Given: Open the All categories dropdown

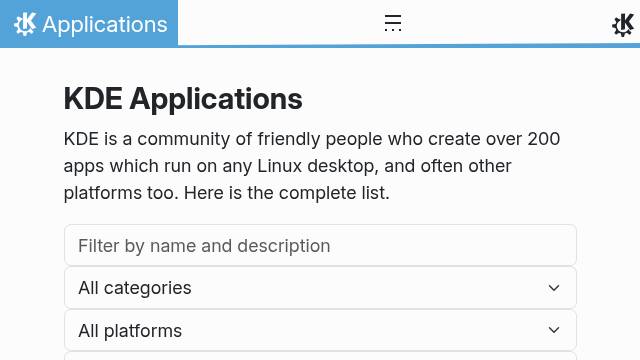Looking at the screenshot, I should point(320,288).
